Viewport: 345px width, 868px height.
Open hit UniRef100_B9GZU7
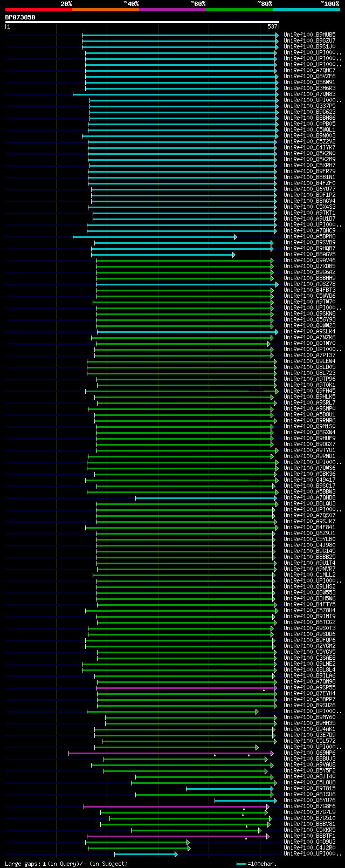[x=309, y=40]
